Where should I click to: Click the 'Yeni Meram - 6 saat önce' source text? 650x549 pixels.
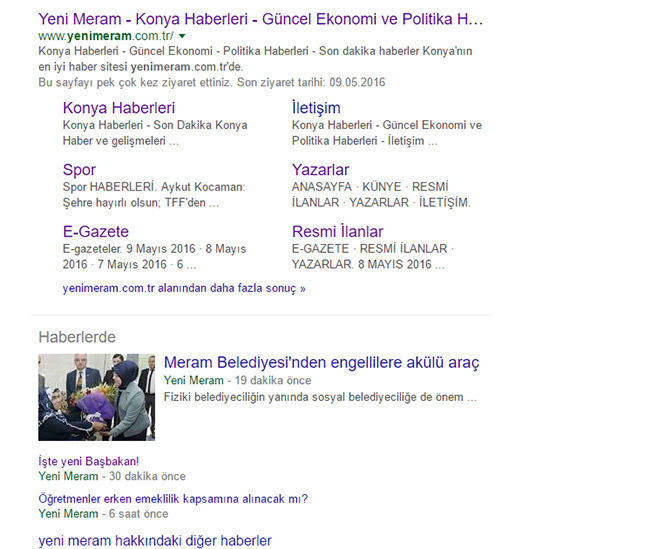(103, 514)
